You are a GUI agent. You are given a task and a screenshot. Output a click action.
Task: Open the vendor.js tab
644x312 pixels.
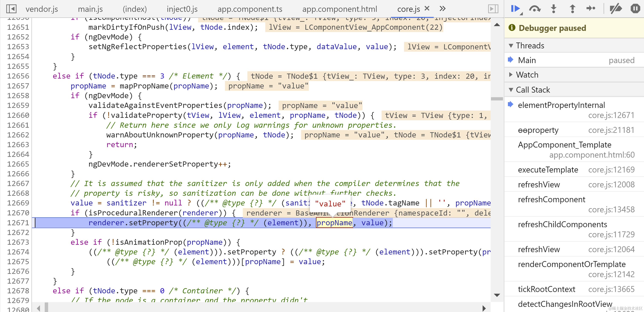click(x=42, y=9)
